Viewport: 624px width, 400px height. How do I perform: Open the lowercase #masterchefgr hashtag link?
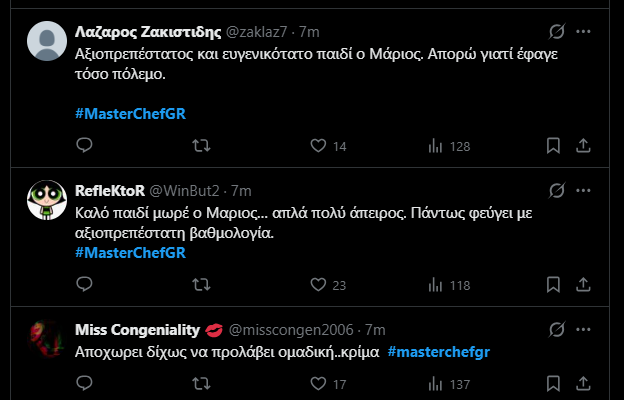click(x=438, y=352)
